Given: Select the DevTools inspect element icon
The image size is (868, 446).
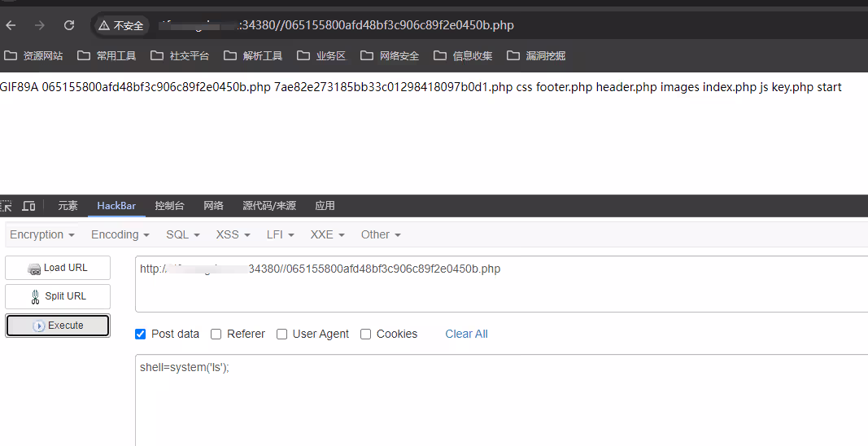Looking at the screenshot, I should [6, 206].
